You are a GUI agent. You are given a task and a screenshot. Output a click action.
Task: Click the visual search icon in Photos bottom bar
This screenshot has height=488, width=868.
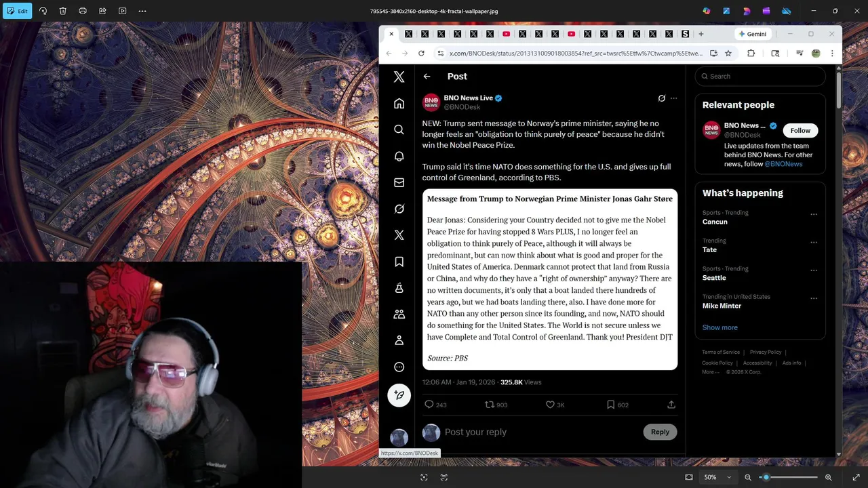pyautogui.click(x=424, y=477)
